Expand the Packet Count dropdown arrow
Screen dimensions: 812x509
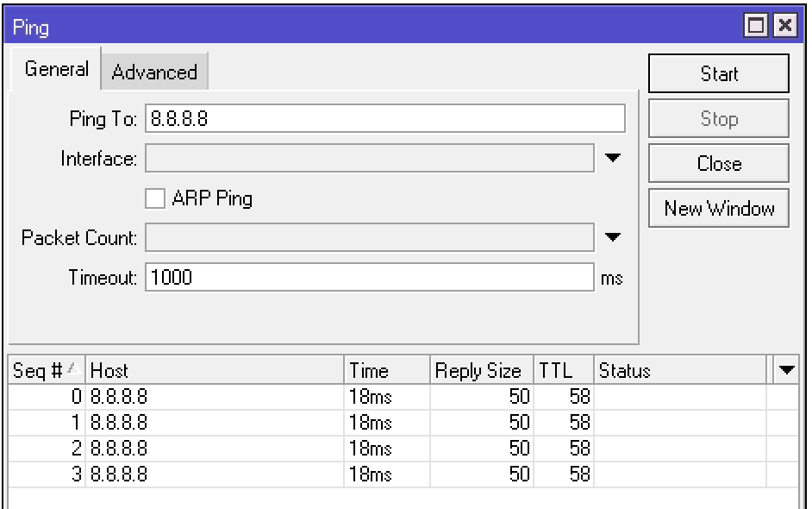[613, 237]
